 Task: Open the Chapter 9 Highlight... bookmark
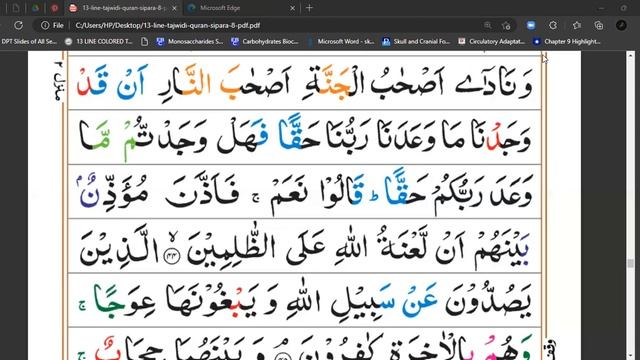pyautogui.click(x=567, y=41)
